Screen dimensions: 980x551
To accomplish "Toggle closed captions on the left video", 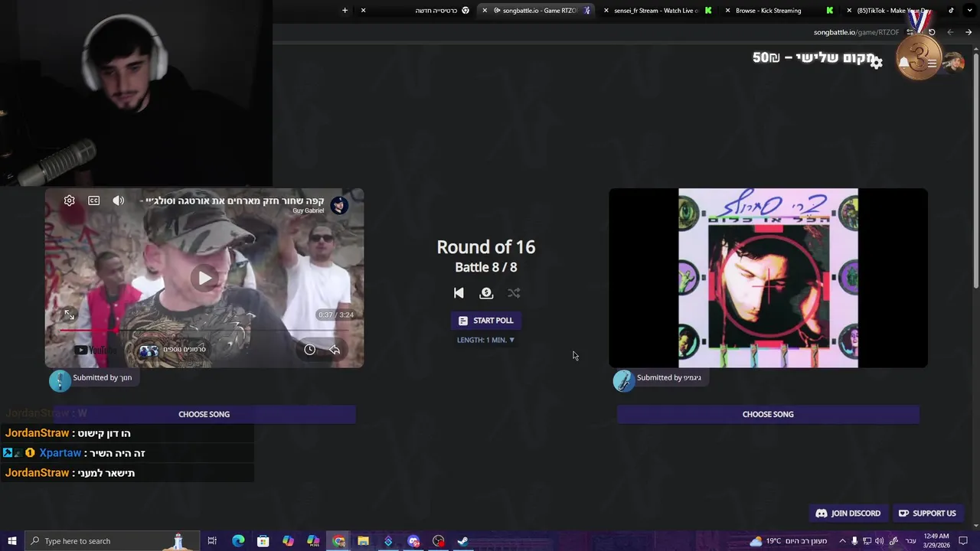I will (93, 201).
